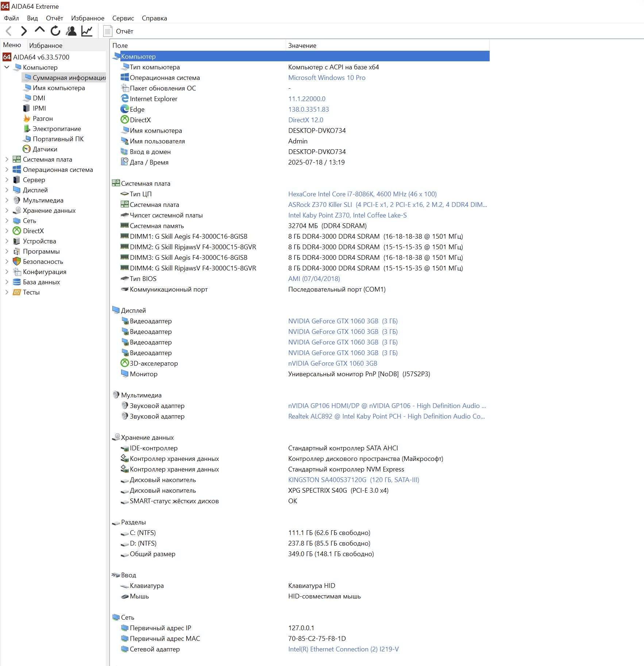This screenshot has width=644, height=666.
Task: Collapse the Компьютер tree node
Action: pyautogui.click(x=7, y=67)
